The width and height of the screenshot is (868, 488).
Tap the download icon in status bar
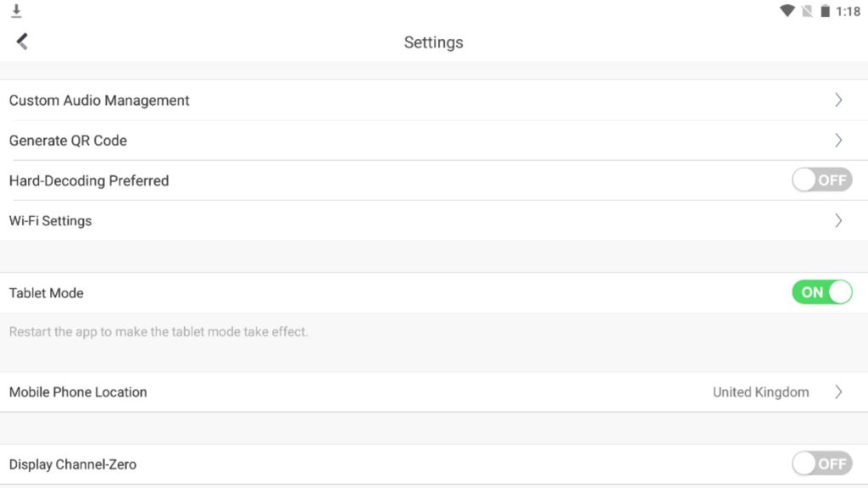tap(16, 10)
